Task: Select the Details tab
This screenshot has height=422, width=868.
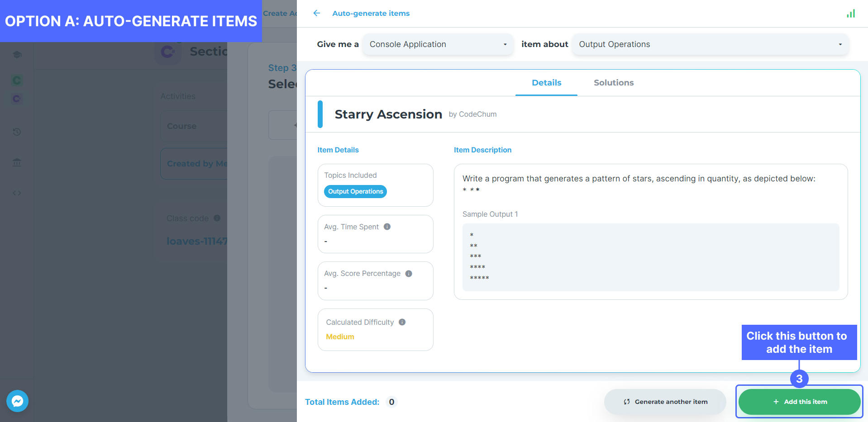Action: click(x=546, y=83)
